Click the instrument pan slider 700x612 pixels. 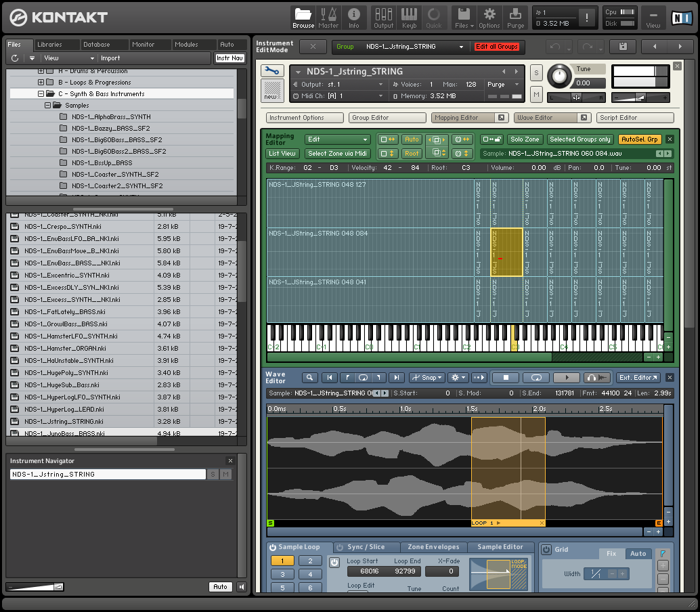click(576, 97)
